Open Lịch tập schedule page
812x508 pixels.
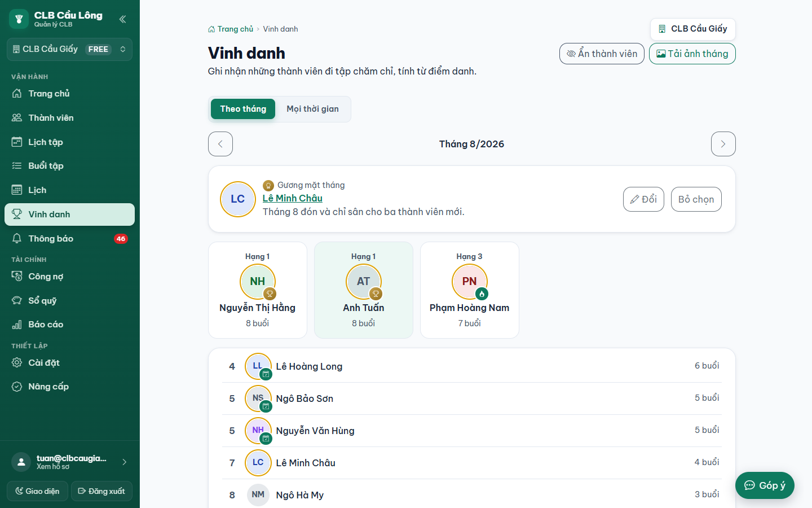70,142
